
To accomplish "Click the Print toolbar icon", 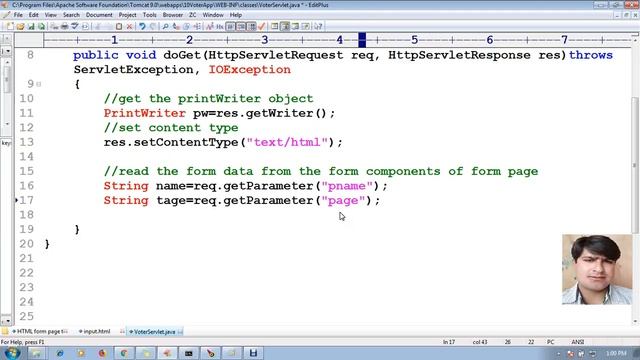I will click(x=64, y=27).
